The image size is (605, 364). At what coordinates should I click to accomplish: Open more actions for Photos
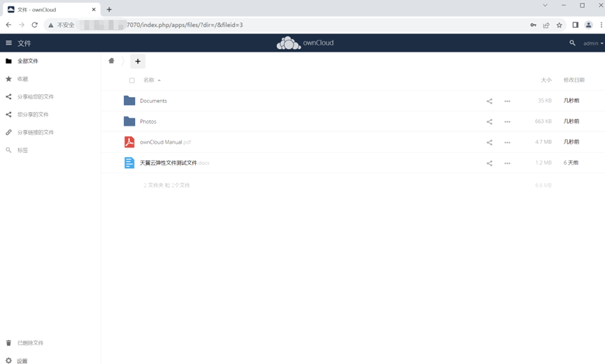point(507,122)
